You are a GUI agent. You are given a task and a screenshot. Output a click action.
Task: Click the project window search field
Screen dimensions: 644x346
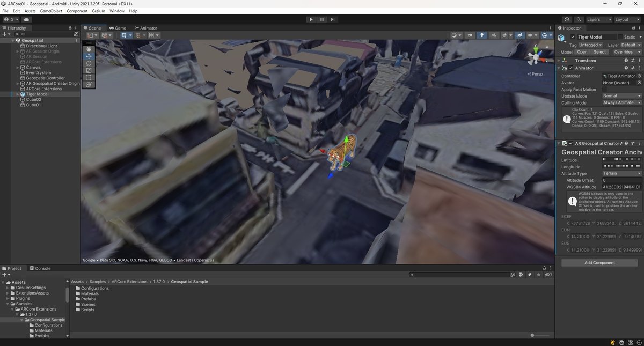[x=459, y=275]
